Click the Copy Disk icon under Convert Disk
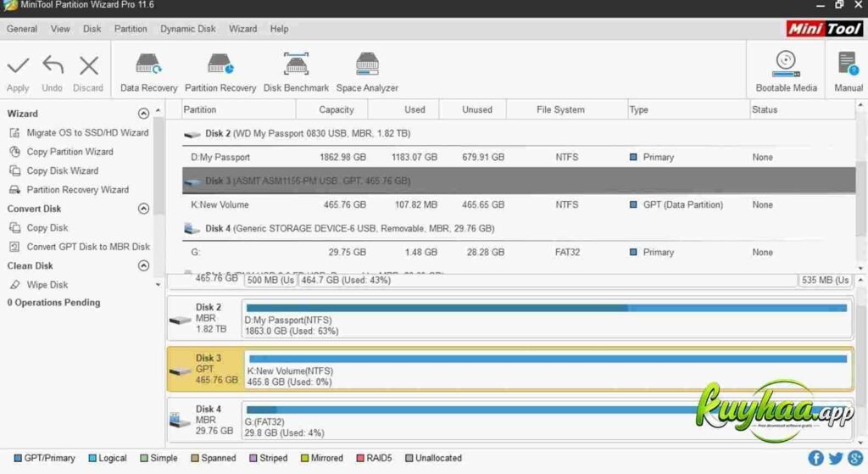The image size is (868, 474). pyautogui.click(x=15, y=227)
